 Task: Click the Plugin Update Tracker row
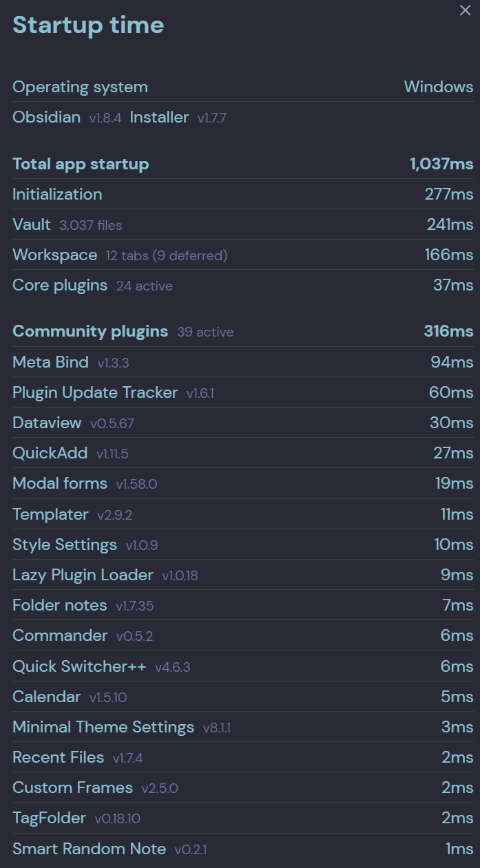point(243,392)
